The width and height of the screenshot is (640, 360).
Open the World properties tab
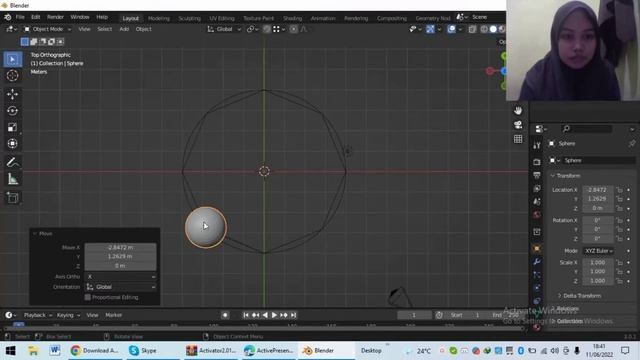coord(537,215)
